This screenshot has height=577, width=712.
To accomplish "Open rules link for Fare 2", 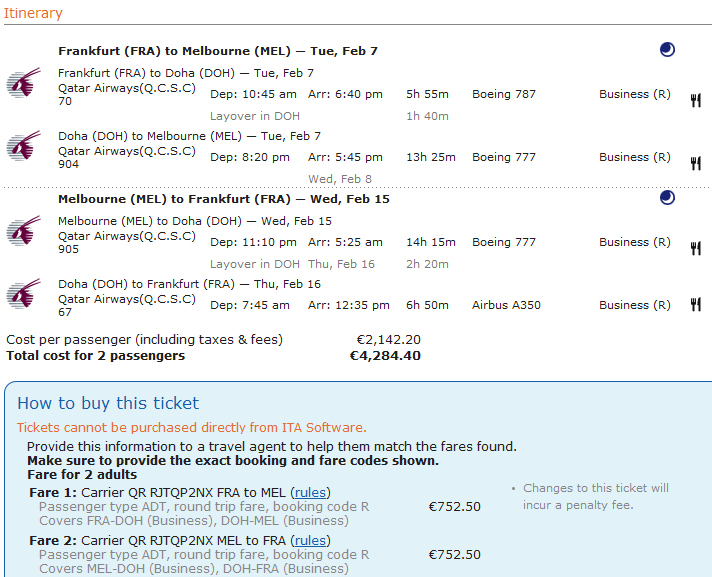I will [x=310, y=541].
